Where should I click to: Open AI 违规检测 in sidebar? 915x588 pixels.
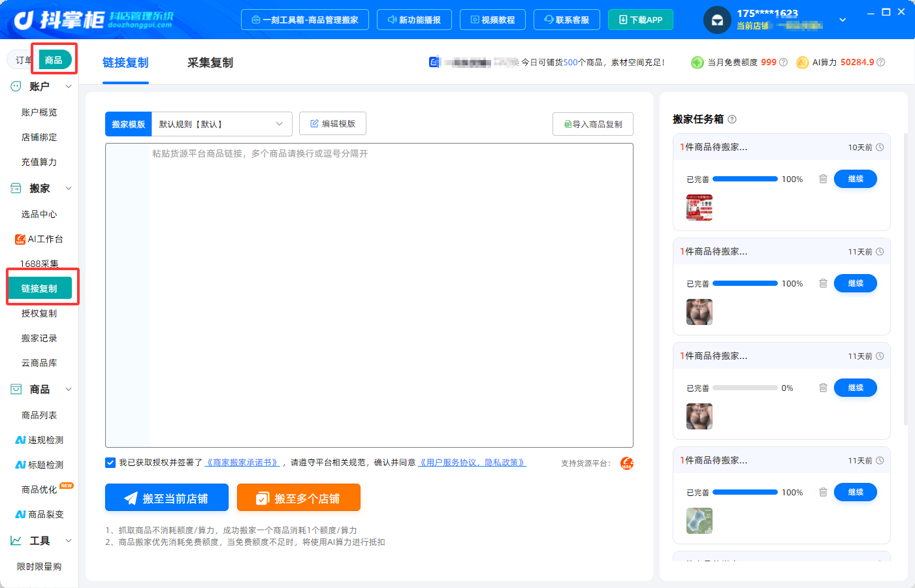[39, 440]
